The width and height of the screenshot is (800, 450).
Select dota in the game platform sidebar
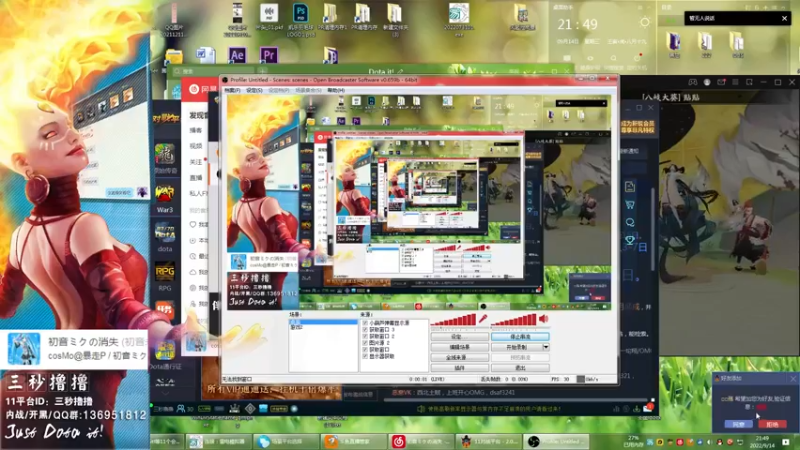tap(165, 238)
